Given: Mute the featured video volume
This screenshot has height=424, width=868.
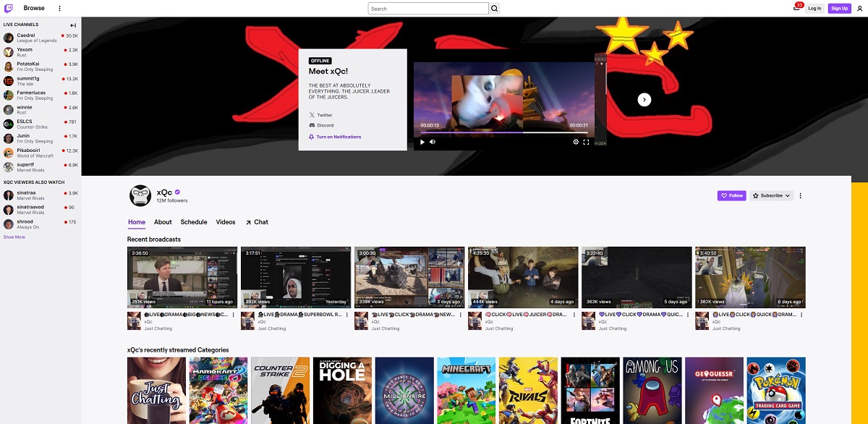Looking at the screenshot, I should click(x=433, y=142).
